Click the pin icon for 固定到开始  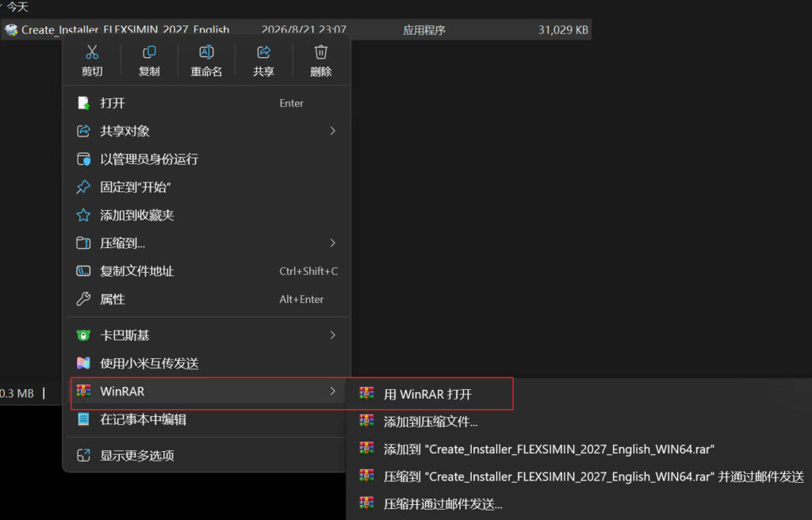point(83,187)
